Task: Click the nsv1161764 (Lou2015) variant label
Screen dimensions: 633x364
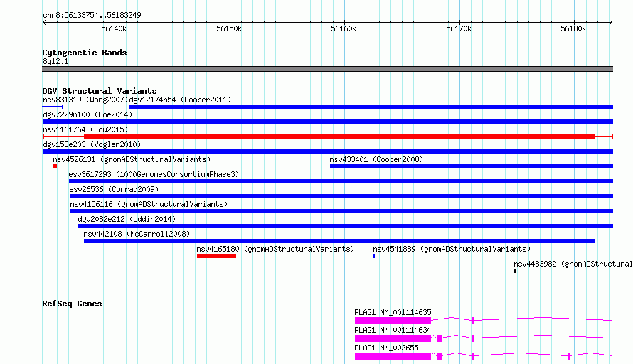Action: 85,129
